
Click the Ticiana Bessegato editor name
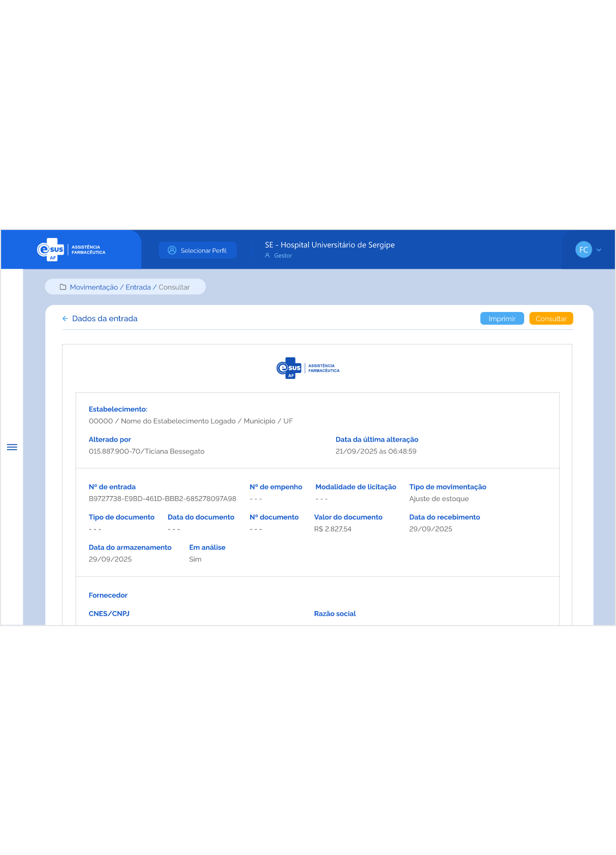174,451
